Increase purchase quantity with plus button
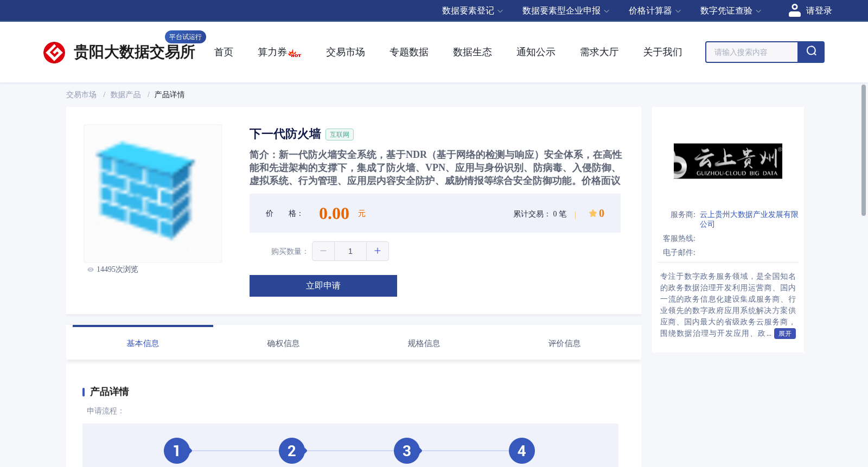Image resolution: width=868 pixels, height=467 pixels. (x=378, y=251)
